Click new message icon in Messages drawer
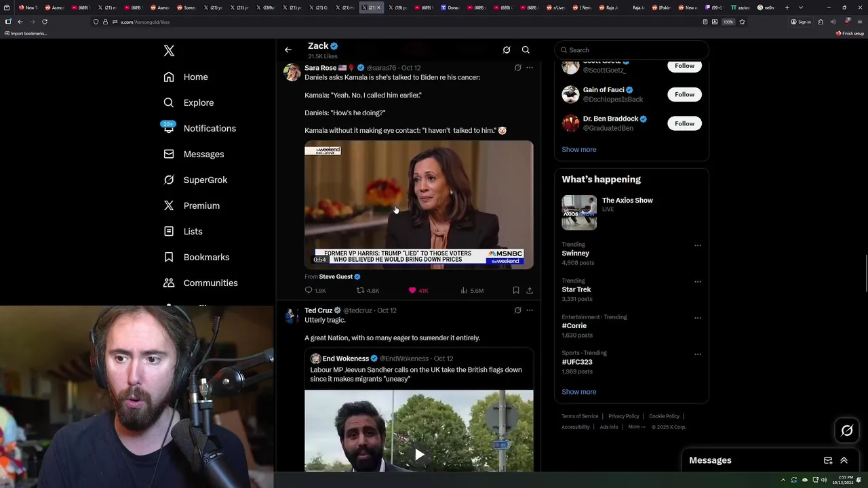Image resolution: width=868 pixels, height=488 pixels. [x=828, y=460]
